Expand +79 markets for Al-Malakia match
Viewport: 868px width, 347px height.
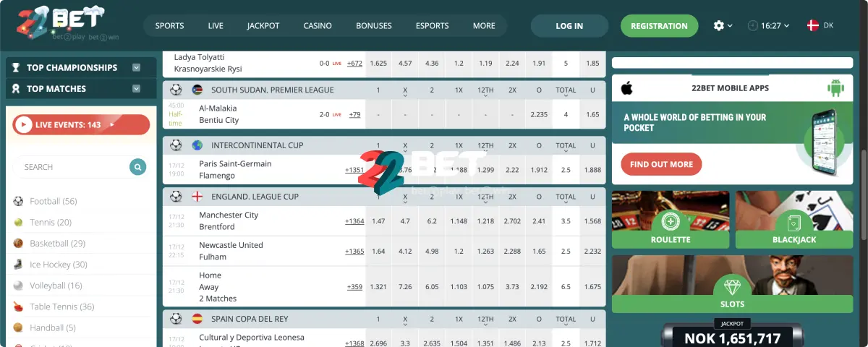coord(354,114)
